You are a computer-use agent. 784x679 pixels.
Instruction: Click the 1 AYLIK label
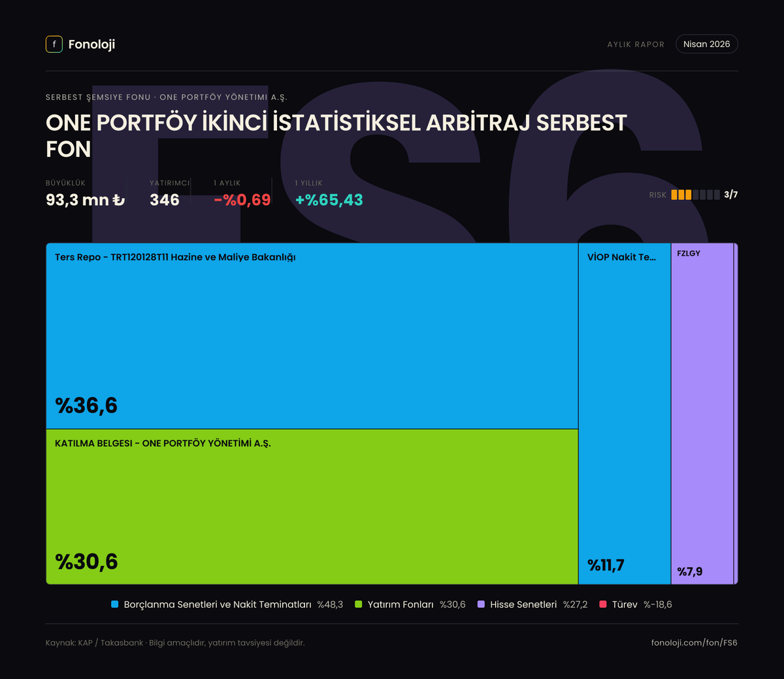(x=227, y=183)
